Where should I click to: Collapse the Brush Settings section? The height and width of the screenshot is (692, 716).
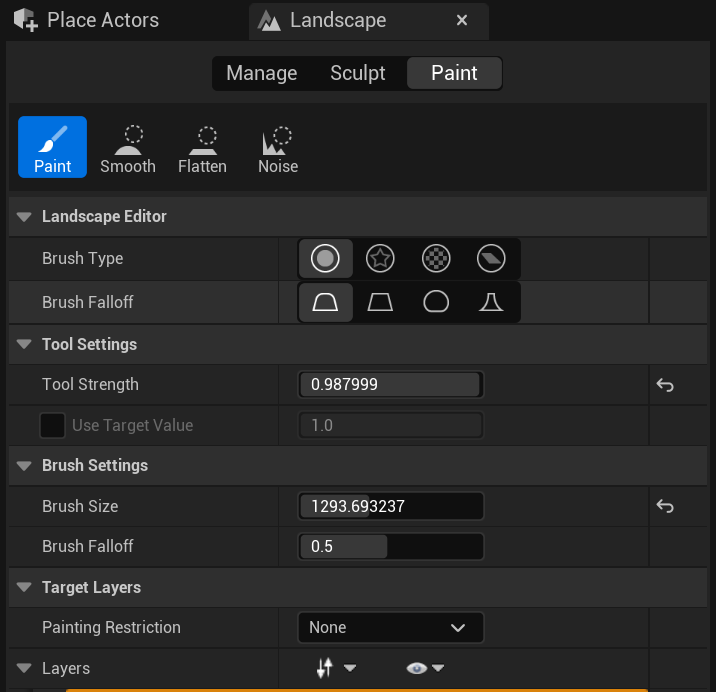click(x=24, y=466)
